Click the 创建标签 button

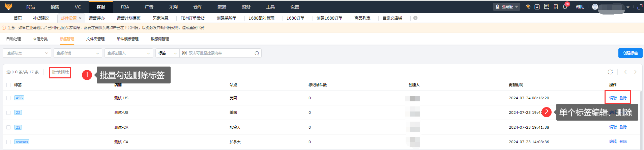[631, 53]
